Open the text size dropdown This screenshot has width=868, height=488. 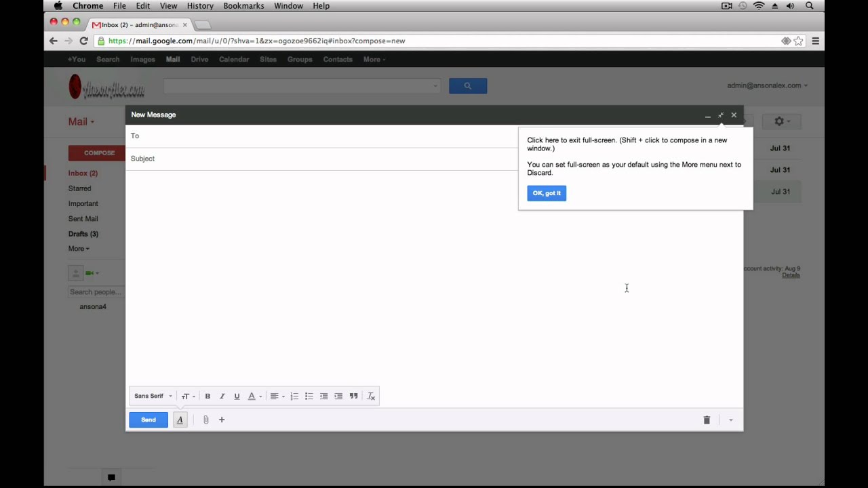pyautogui.click(x=188, y=396)
